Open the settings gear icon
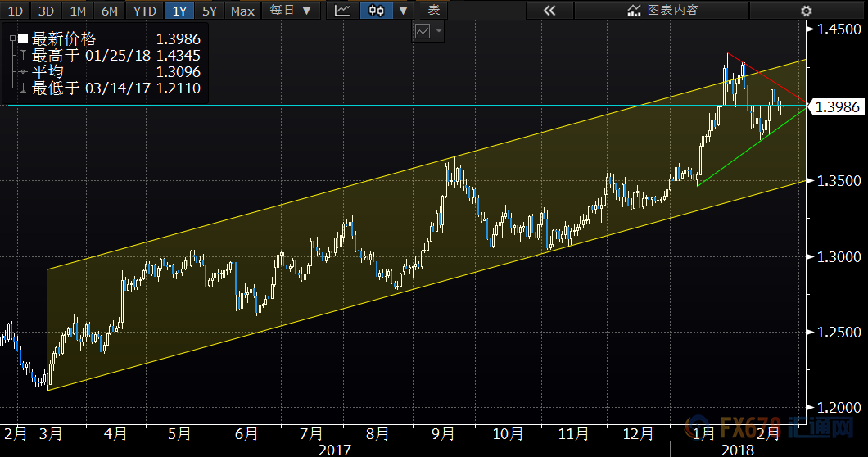868x457 pixels. point(806,11)
